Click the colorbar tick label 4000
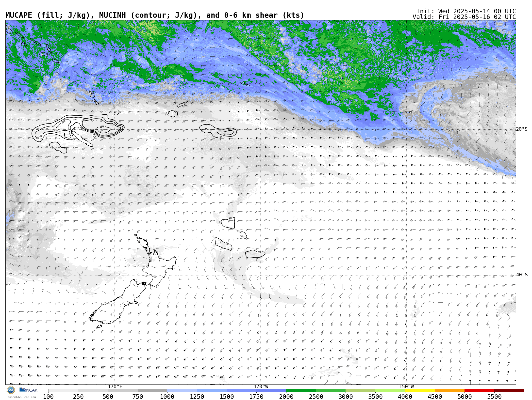Image resolution: width=532 pixels, height=400 pixels. click(405, 397)
